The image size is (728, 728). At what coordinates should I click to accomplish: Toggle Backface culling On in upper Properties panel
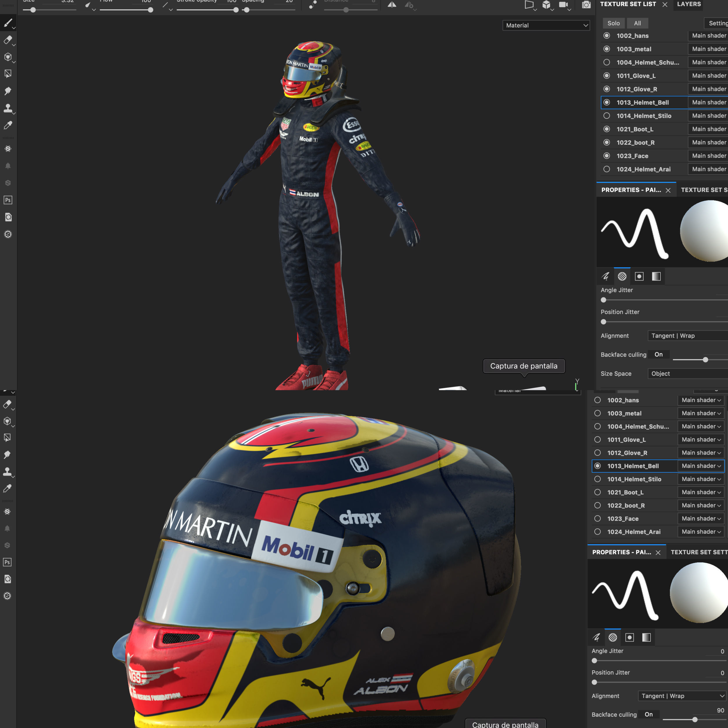point(659,355)
